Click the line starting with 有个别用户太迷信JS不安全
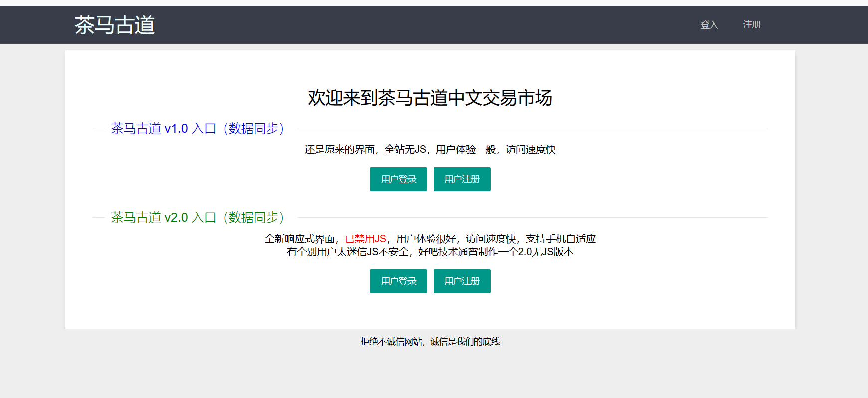 click(x=430, y=252)
